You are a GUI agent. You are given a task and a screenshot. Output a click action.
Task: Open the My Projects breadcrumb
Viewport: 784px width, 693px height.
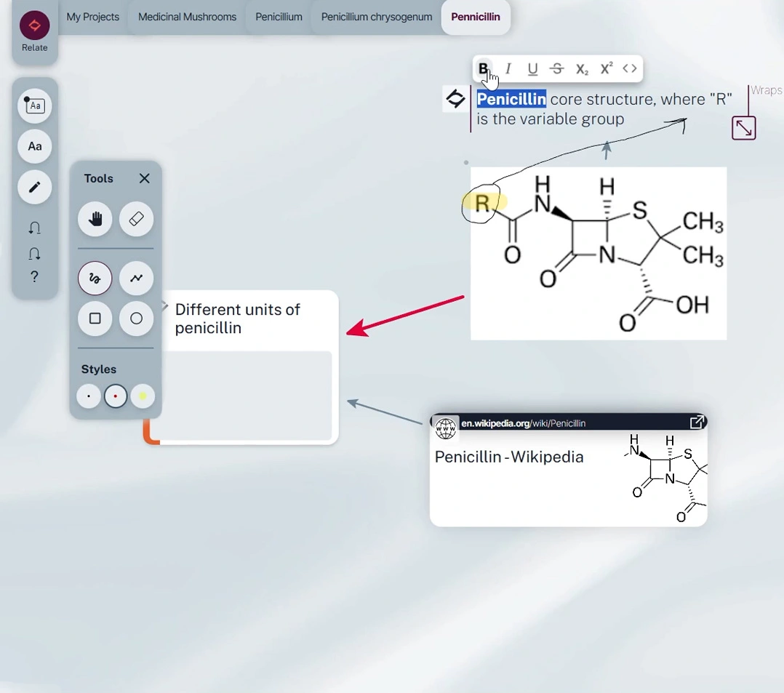92,17
